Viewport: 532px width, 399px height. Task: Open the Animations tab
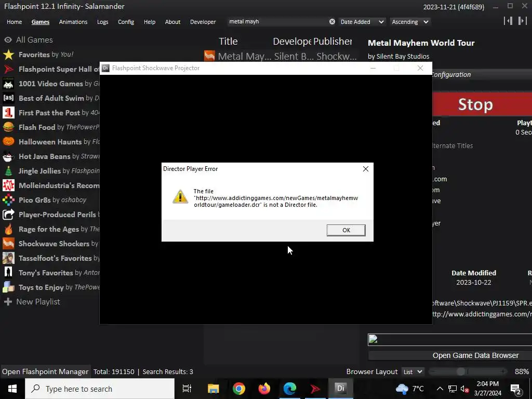(x=73, y=22)
